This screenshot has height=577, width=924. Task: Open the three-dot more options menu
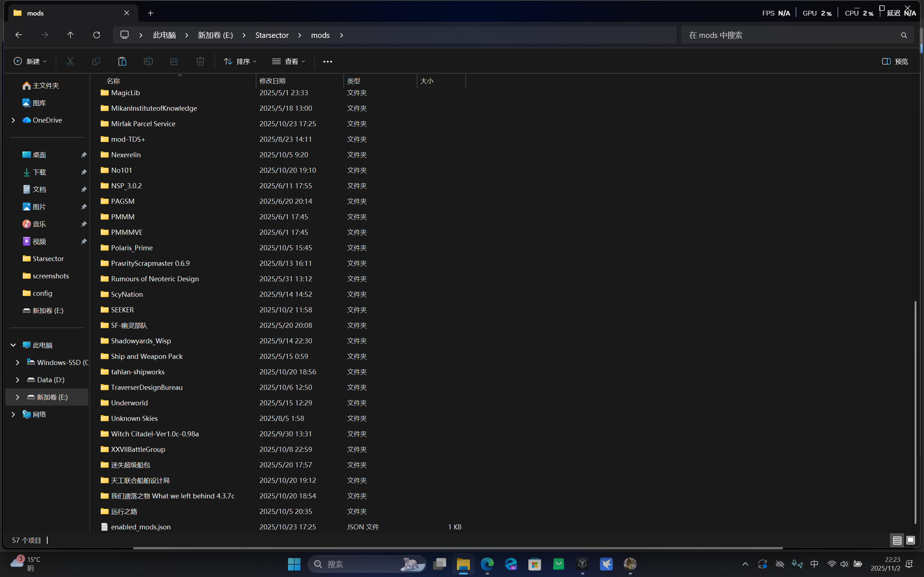327,61
